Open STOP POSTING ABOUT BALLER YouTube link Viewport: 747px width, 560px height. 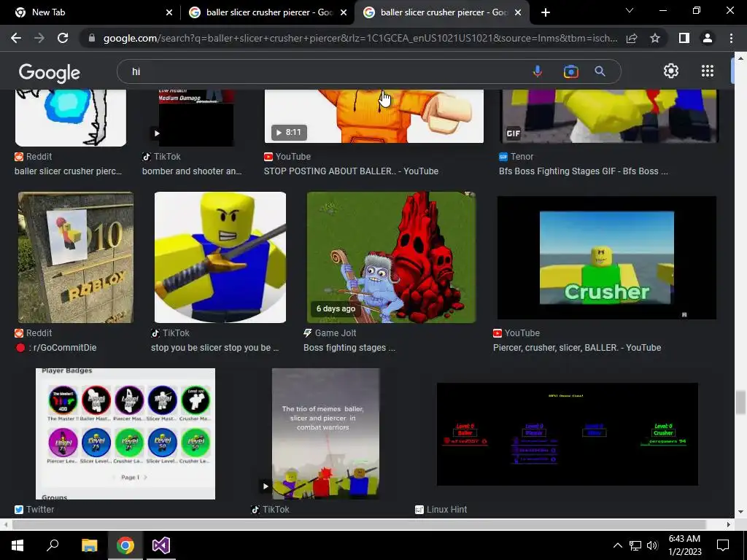351,171
